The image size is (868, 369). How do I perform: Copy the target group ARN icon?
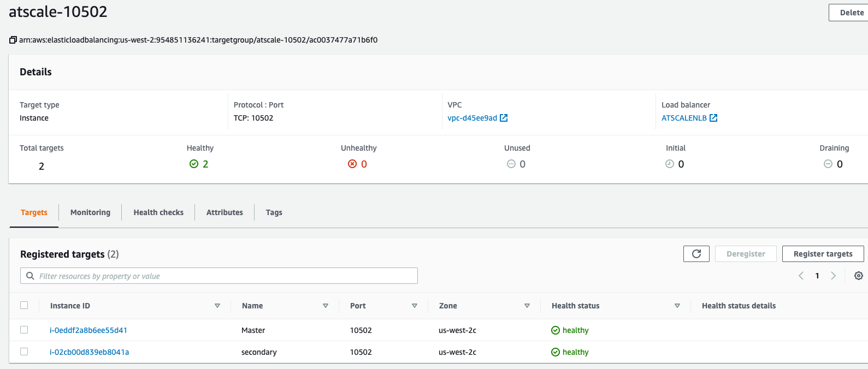(x=13, y=40)
